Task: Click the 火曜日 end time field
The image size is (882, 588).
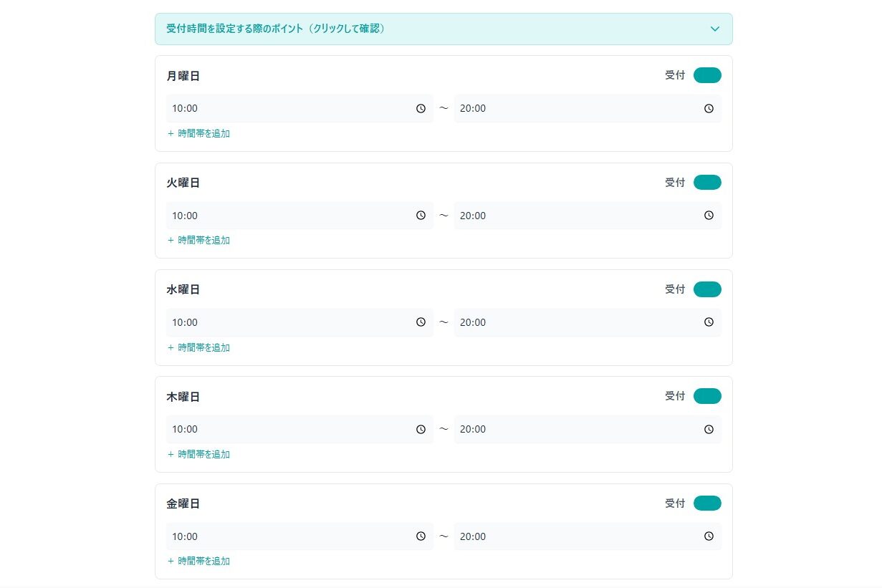Action: pyautogui.click(x=573, y=216)
